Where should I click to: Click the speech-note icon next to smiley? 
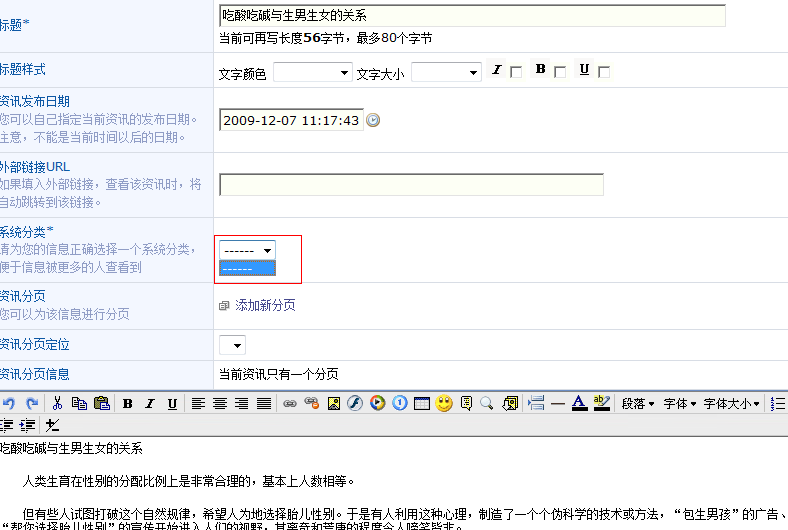coord(466,403)
